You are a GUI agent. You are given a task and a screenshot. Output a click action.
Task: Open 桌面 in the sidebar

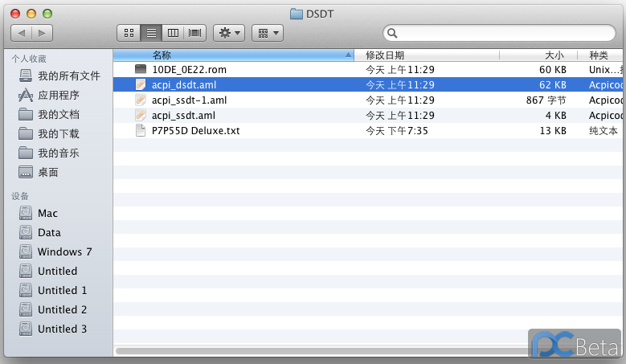pos(48,172)
